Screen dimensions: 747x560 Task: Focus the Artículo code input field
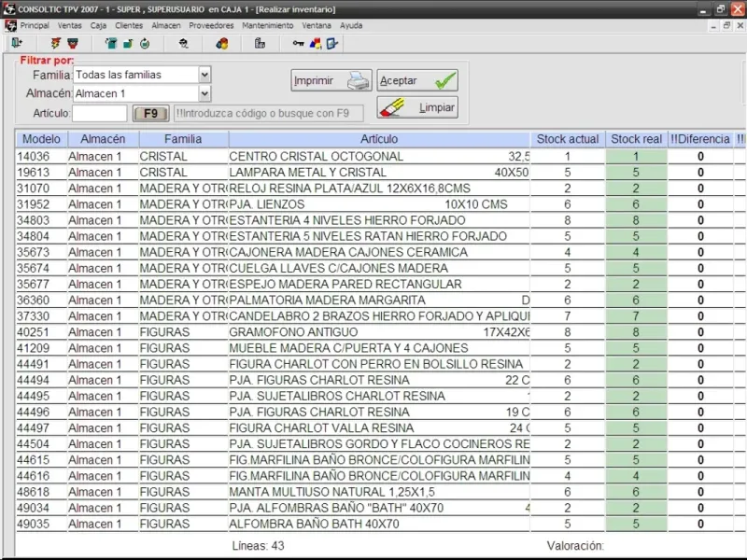pyautogui.click(x=100, y=113)
